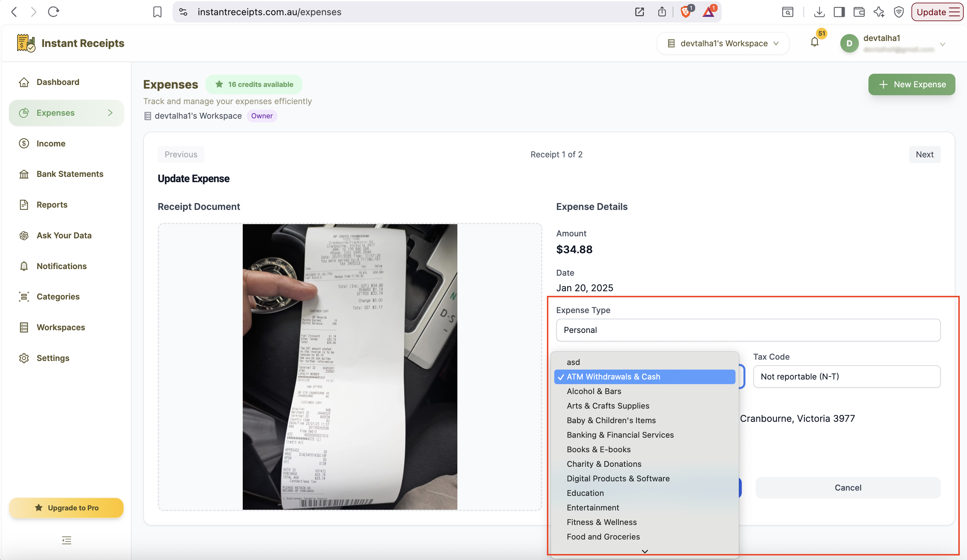The width and height of the screenshot is (967, 560).
Task: Open notifications bell with 51 badge
Action: 815,42
